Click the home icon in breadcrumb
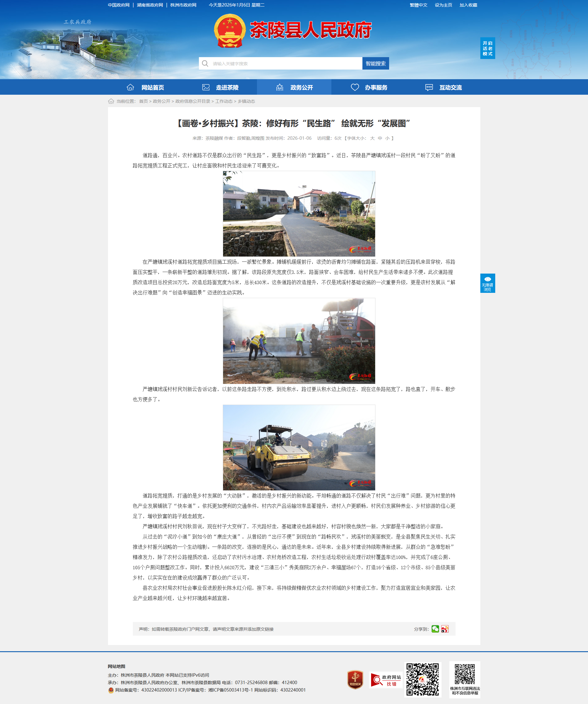The width and height of the screenshot is (588, 704). [111, 101]
